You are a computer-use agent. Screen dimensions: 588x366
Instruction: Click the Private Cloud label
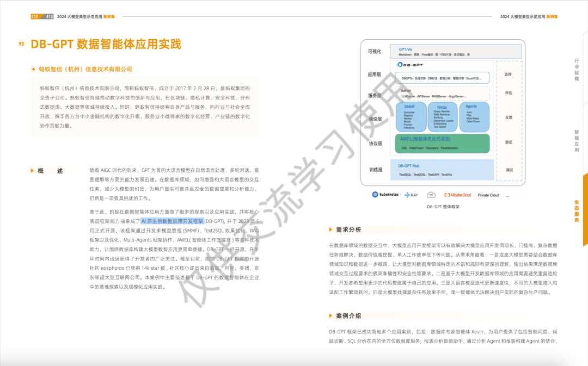(x=488, y=195)
